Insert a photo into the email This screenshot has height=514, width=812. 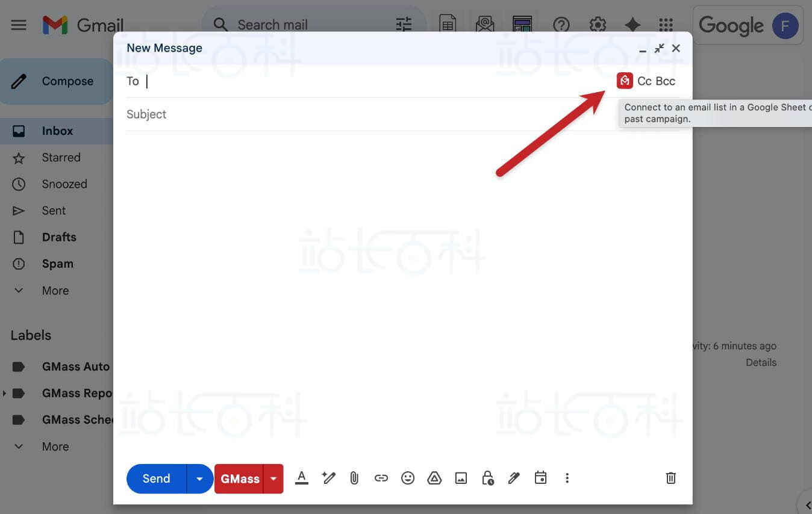click(x=461, y=478)
